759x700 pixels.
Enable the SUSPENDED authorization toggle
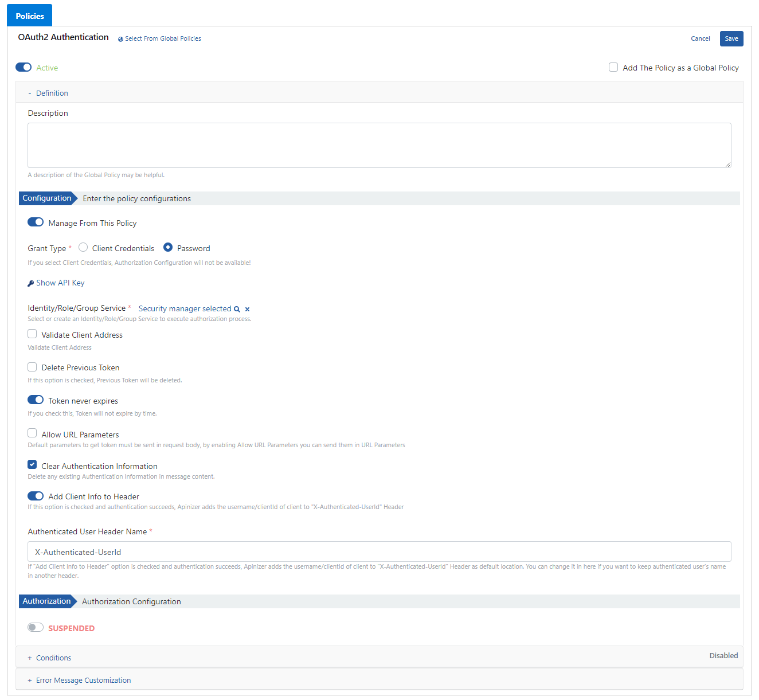pos(36,627)
